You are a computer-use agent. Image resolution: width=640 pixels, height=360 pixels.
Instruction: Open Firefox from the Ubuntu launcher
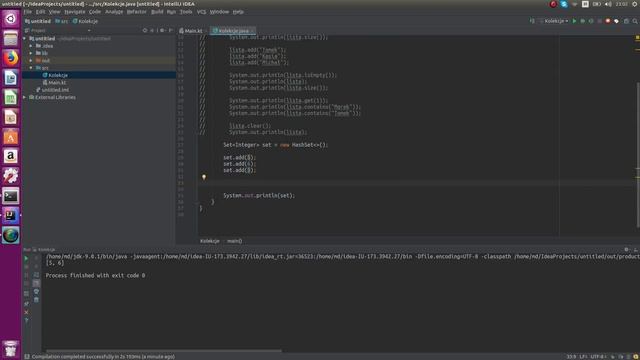click(11, 58)
